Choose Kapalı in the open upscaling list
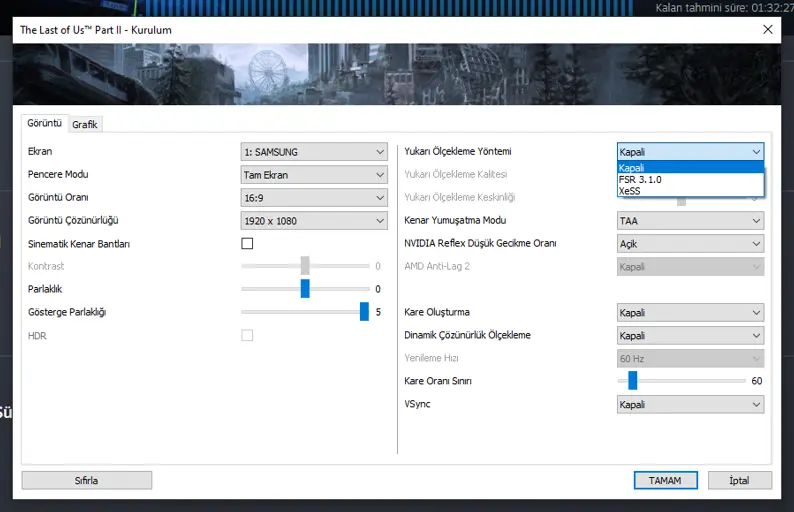Viewport: 794px width, 512px height. click(x=690, y=168)
